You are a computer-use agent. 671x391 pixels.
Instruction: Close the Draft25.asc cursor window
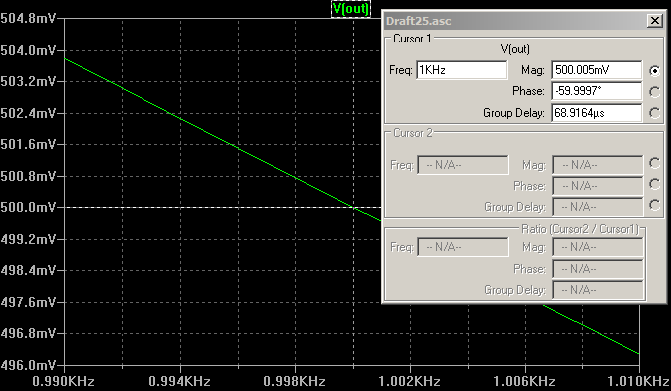pos(655,21)
